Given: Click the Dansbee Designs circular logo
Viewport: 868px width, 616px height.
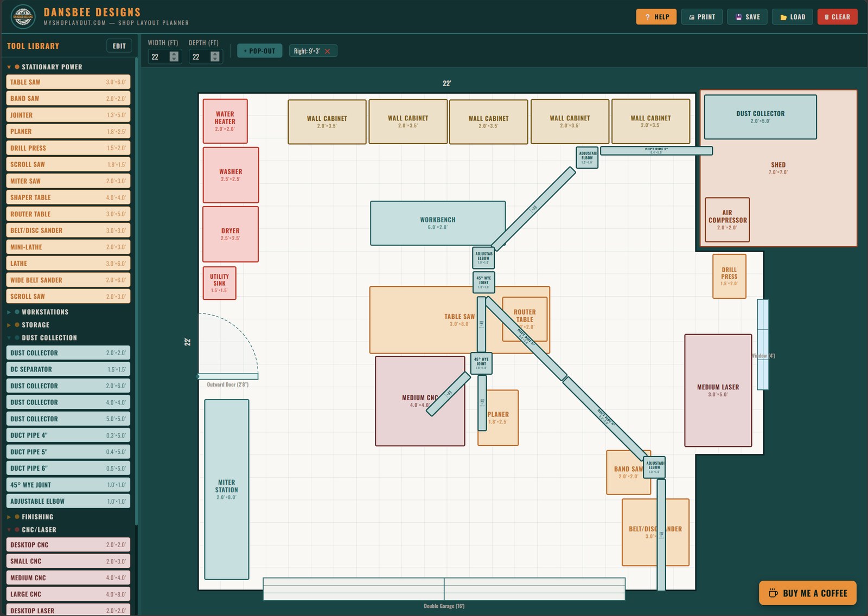Looking at the screenshot, I should point(22,15).
